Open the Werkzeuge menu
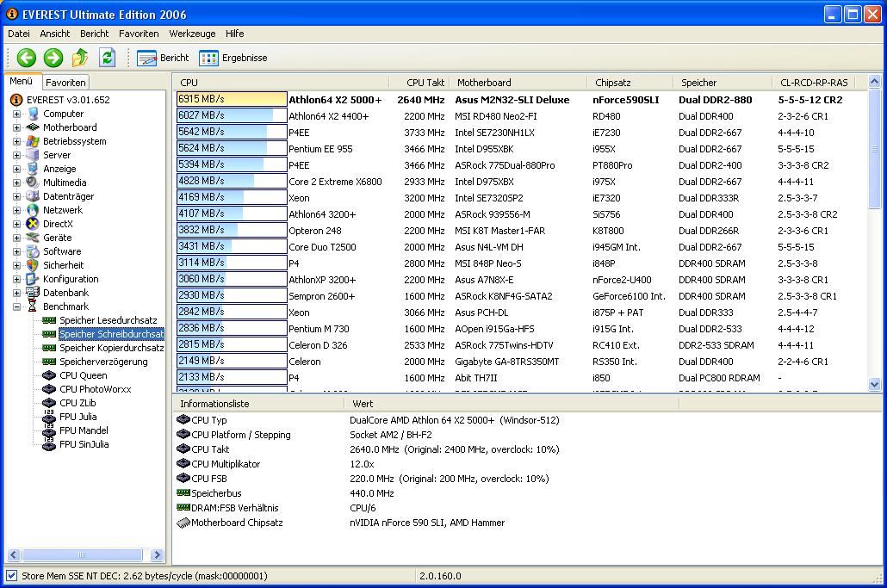887x588 pixels. point(192,34)
